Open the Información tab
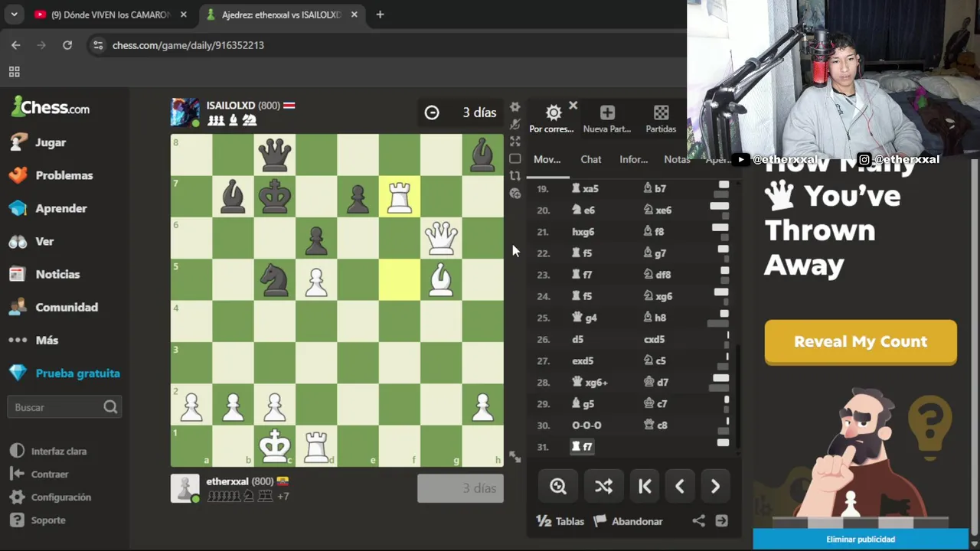 633,159
